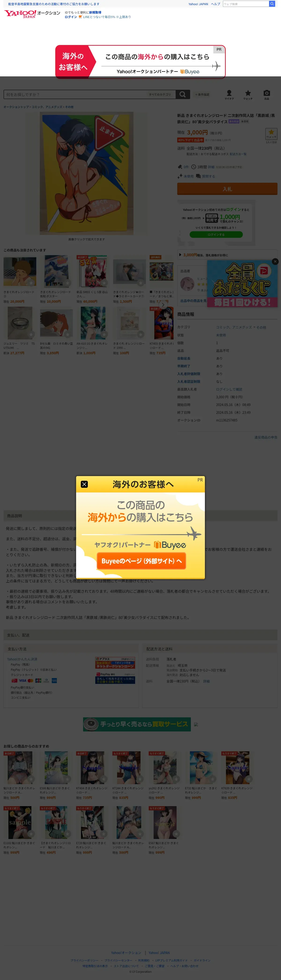Click the PayPay payment logo icon
Image resolution: width=281 pixels, height=980 pixels.
14,681
